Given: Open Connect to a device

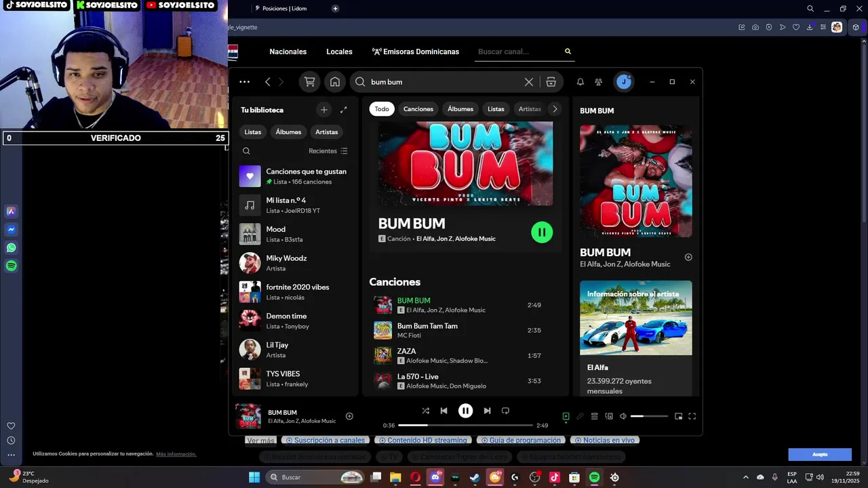Looking at the screenshot, I should tap(609, 416).
